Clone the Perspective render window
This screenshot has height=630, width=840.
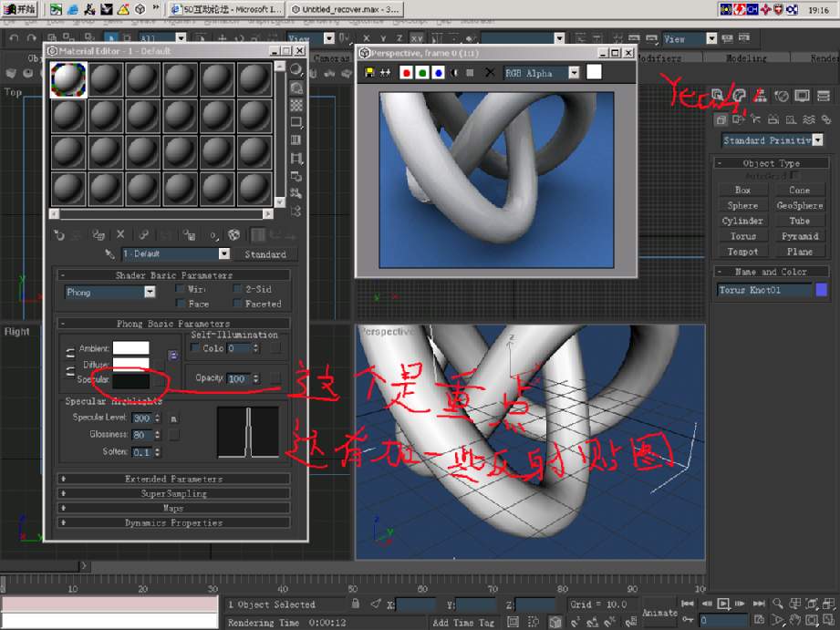click(385, 72)
